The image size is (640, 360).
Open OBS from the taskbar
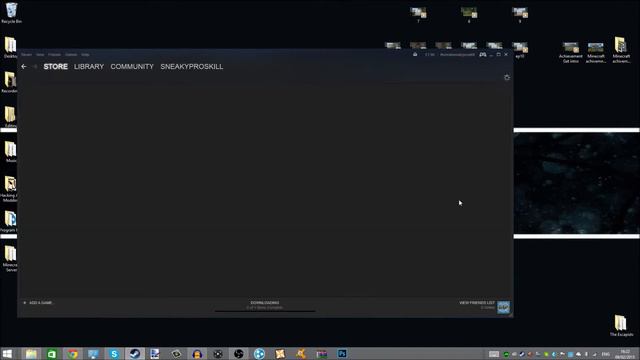click(238, 353)
